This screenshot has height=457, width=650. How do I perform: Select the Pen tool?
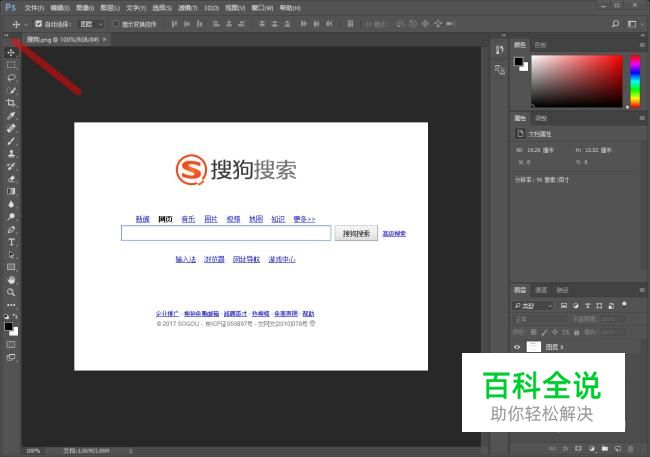point(11,229)
